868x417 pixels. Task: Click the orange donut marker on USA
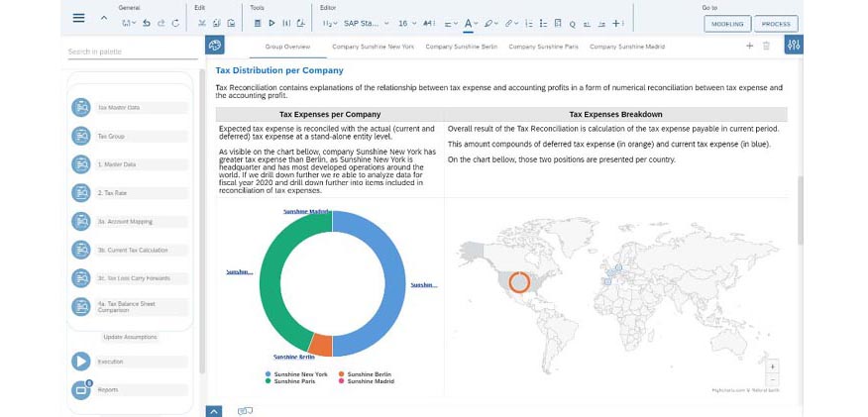coord(519,282)
